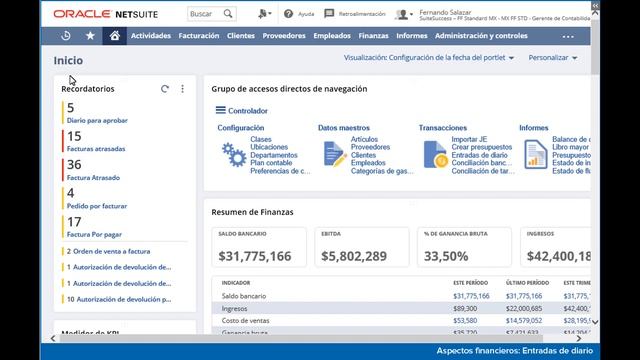The width and height of the screenshot is (640, 360).
Task: Open the Empleados menu
Action: click(x=332, y=36)
